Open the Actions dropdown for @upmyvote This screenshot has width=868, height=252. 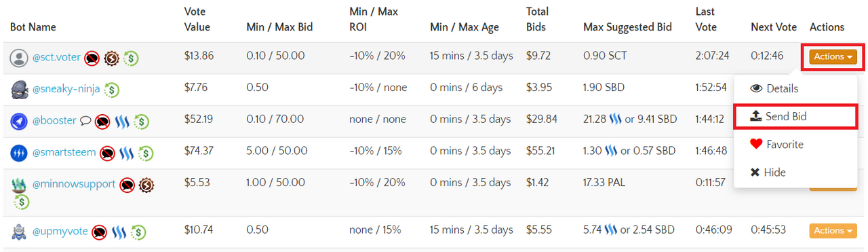tap(833, 231)
